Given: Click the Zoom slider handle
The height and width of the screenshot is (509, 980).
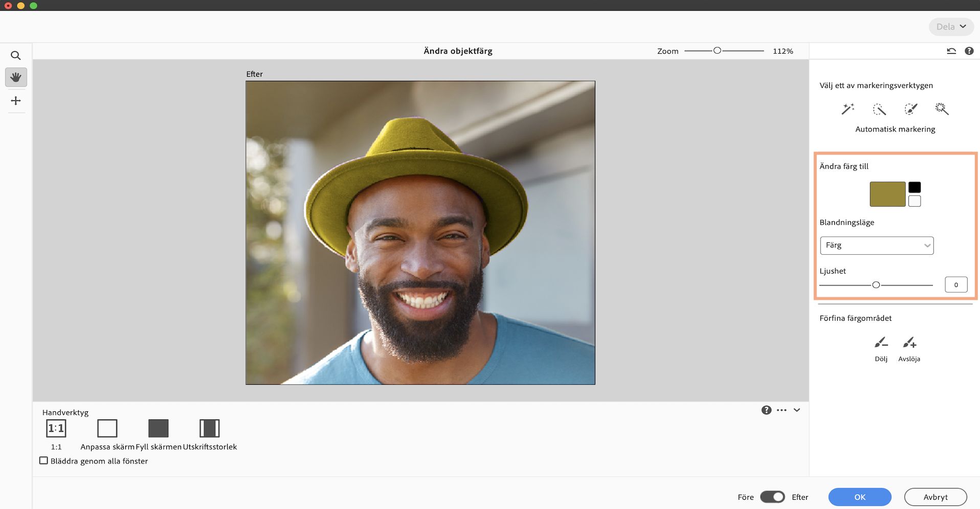Looking at the screenshot, I should [717, 51].
